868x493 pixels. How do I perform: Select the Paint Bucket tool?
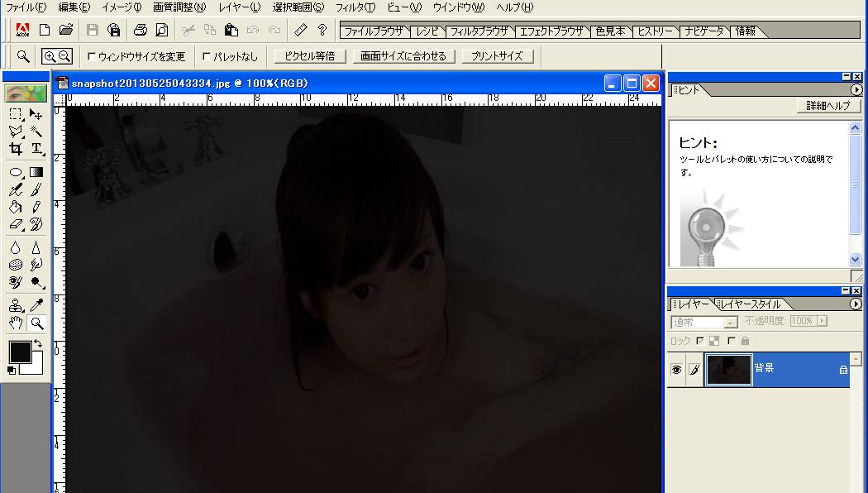(x=16, y=207)
